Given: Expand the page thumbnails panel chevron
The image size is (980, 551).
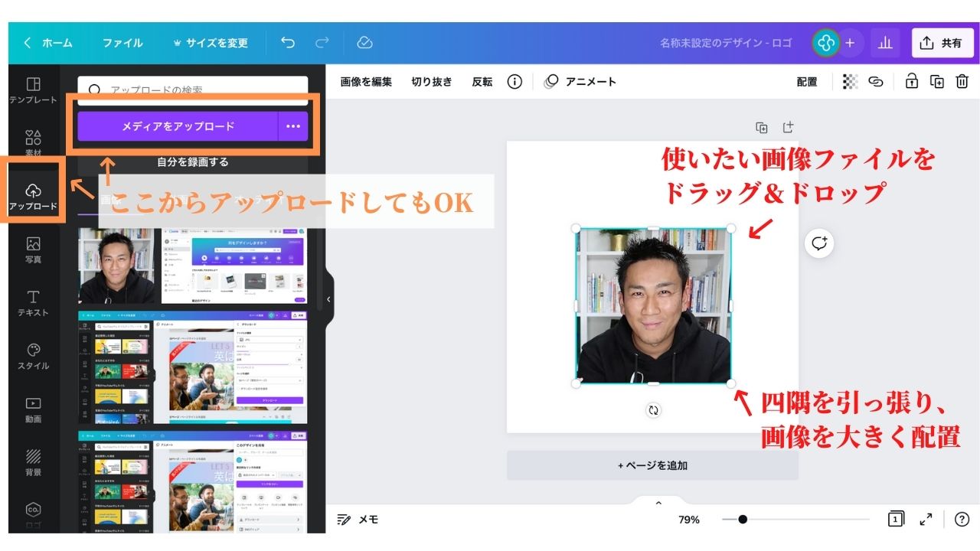Looking at the screenshot, I should coord(658,503).
